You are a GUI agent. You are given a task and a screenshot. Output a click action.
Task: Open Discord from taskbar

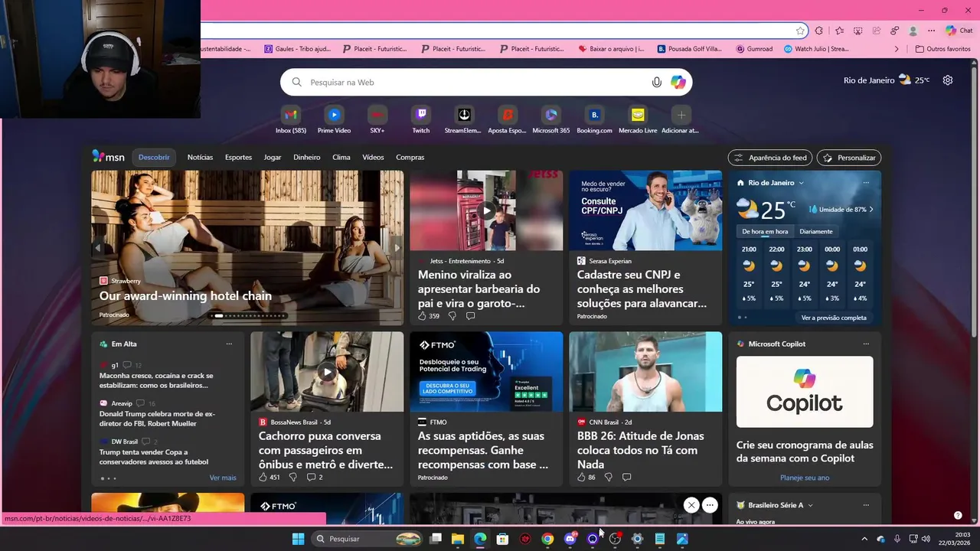point(570,539)
